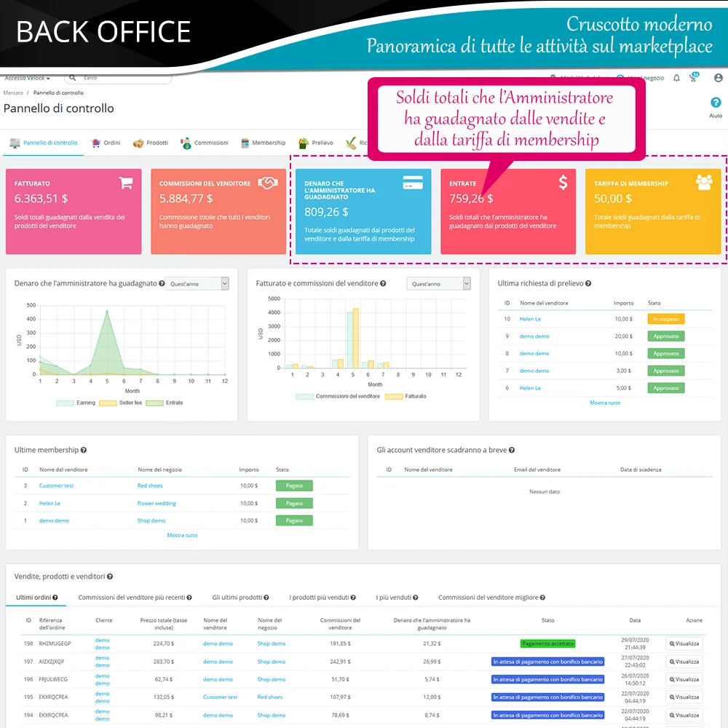Click the Cerca search field
This screenshot has height=728, width=728.
point(124,78)
